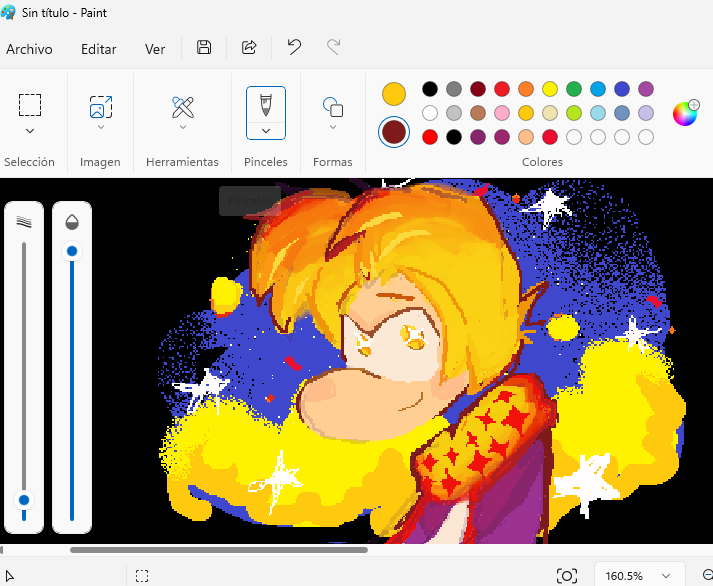713x586 pixels.
Task: Expand the Imagen dropdown chevron
Action: point(101,127)
